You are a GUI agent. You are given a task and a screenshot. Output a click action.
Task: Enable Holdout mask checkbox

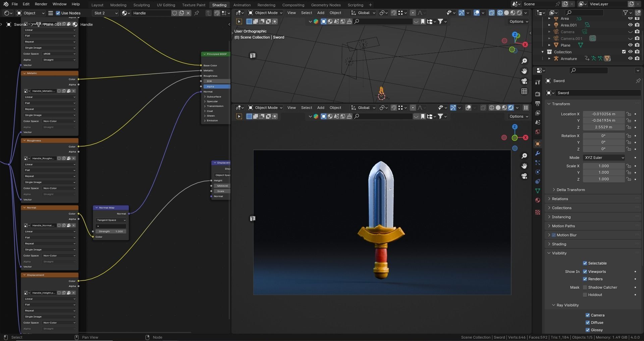tap(585, 295)
